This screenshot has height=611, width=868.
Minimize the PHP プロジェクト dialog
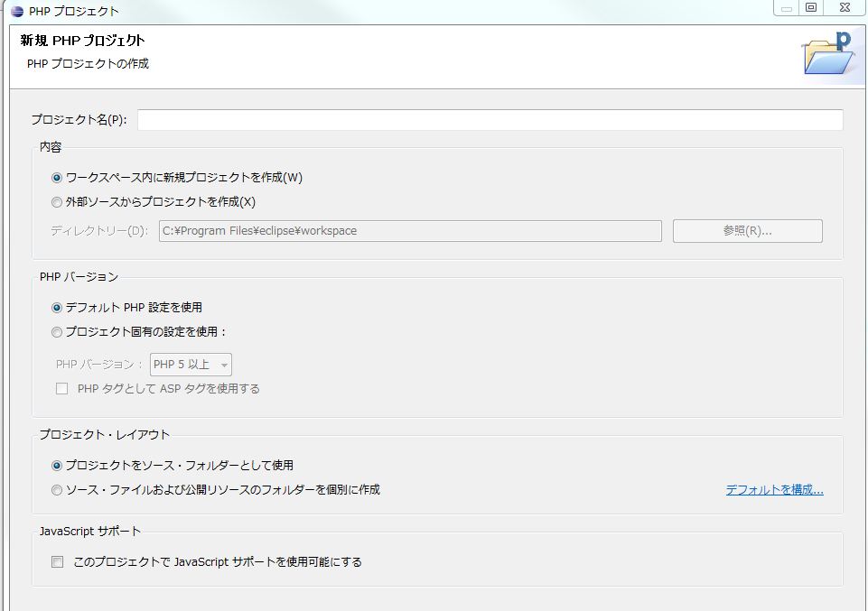point(786,8)
